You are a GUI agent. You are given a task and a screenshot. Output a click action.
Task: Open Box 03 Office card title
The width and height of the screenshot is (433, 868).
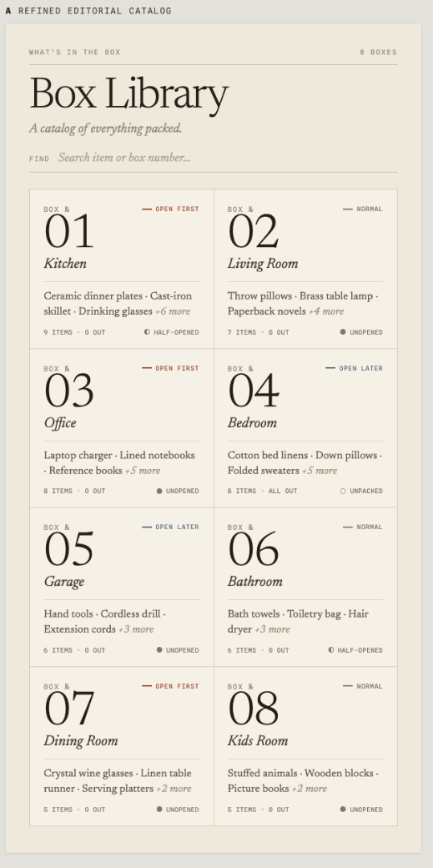pyautogui.click(x=60, y=423)
